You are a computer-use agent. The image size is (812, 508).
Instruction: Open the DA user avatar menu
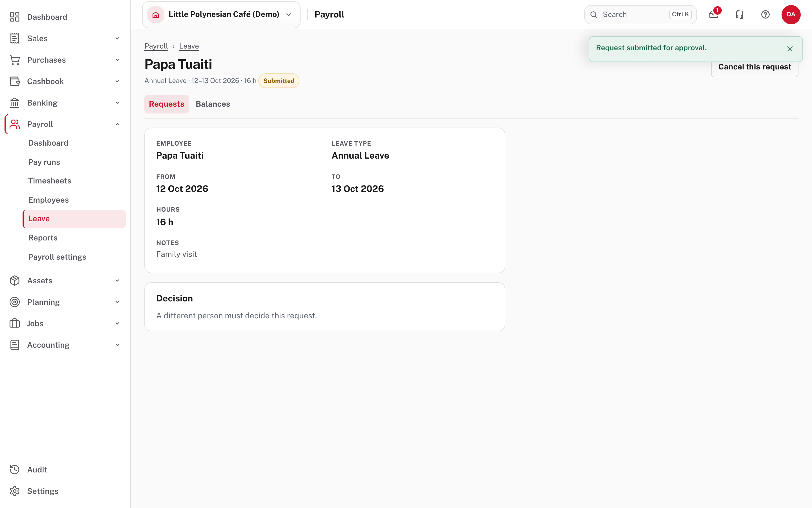point(791,14)
